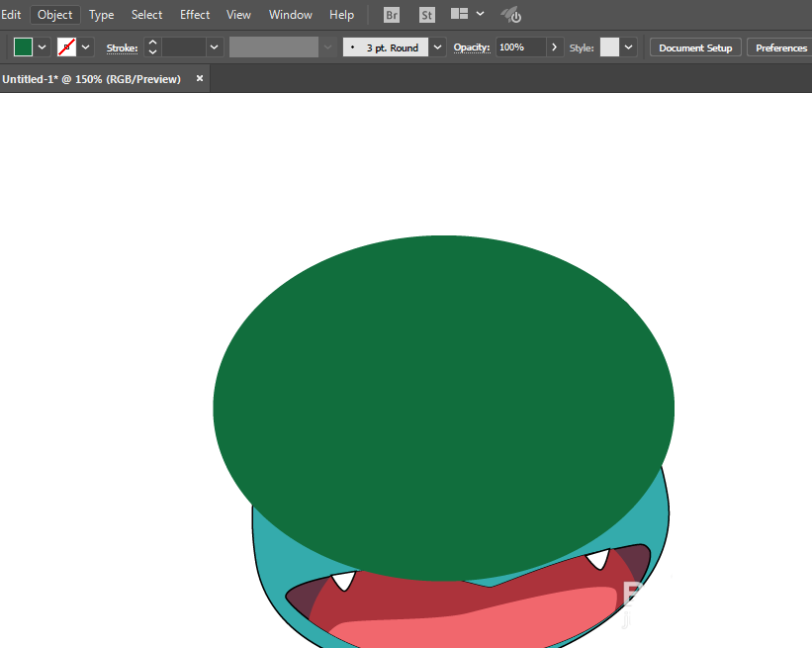
Task: Click the Opacity 100% input field
Action: pos(520,47)
